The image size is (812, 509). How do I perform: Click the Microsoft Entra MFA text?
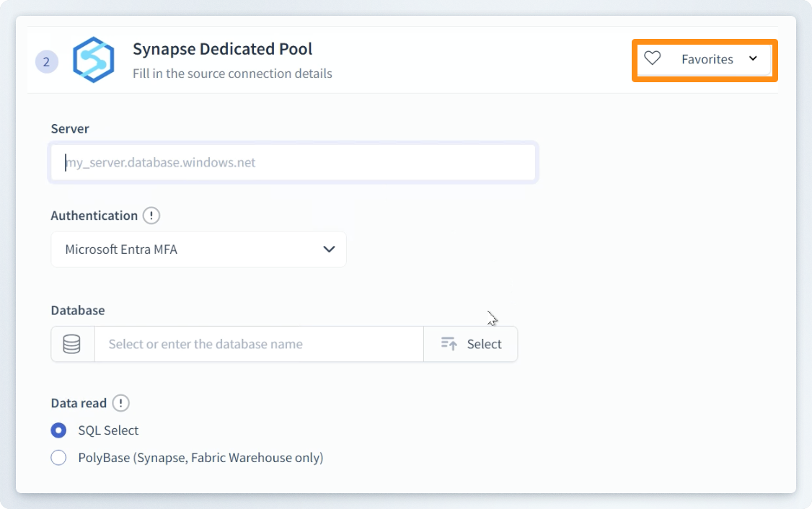(121, 249)
